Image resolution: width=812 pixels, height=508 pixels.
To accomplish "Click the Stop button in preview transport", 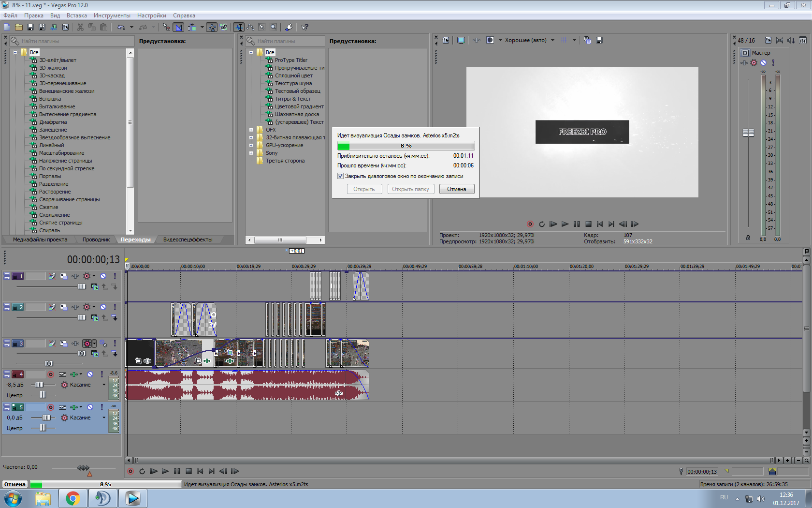I will tap(588, 224).
